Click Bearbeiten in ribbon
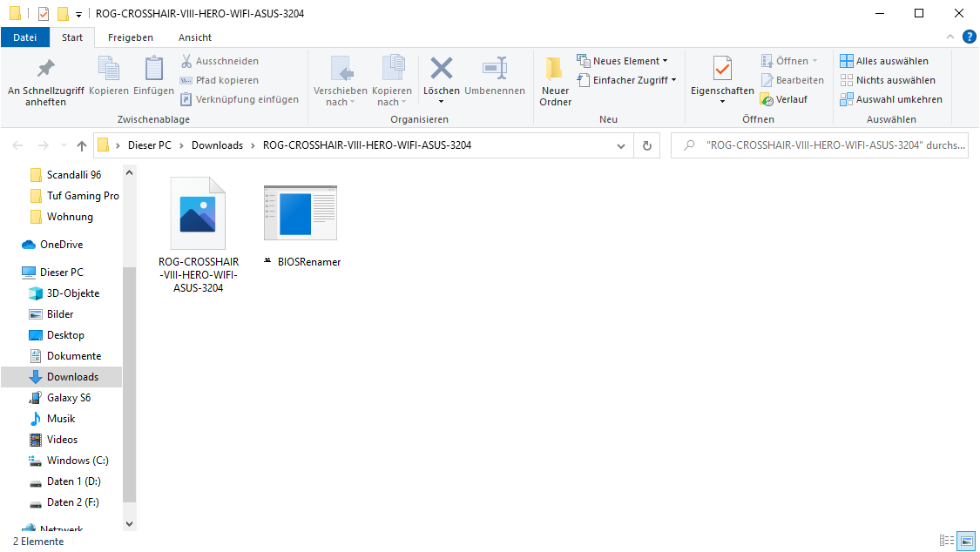 pos(793,80)
